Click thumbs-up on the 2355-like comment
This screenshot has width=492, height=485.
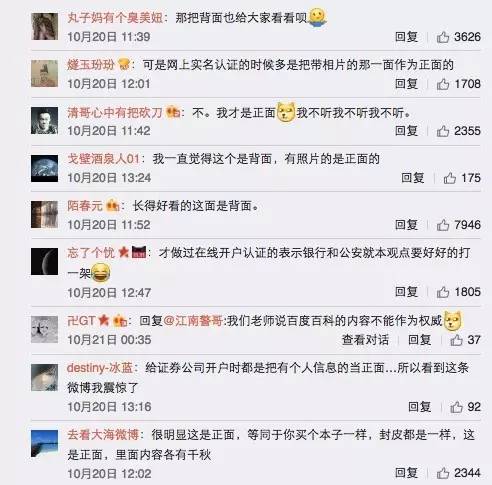443,131
